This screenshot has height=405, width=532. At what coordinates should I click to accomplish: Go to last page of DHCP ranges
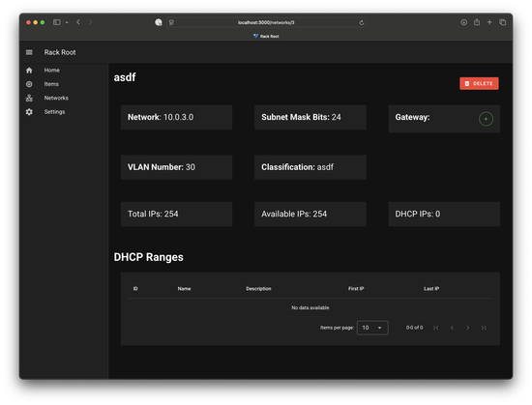click(x=484, y=328)
